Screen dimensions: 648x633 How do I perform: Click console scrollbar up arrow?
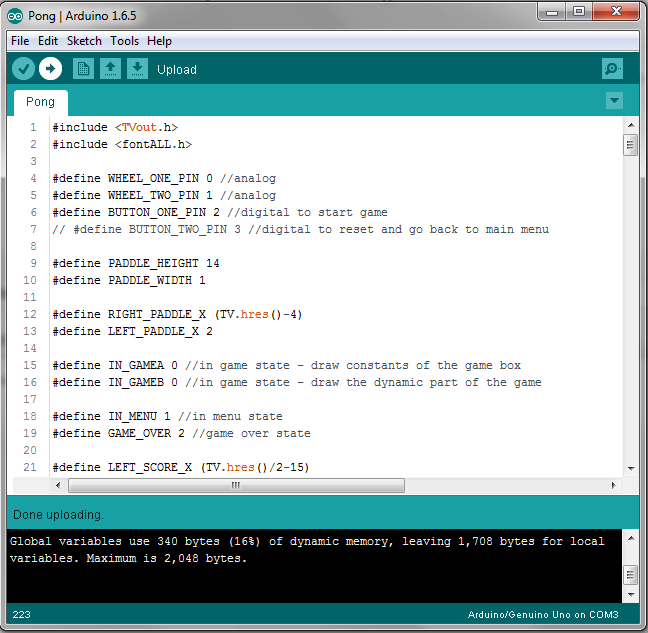pyautogui.click(x=631, y=538)
